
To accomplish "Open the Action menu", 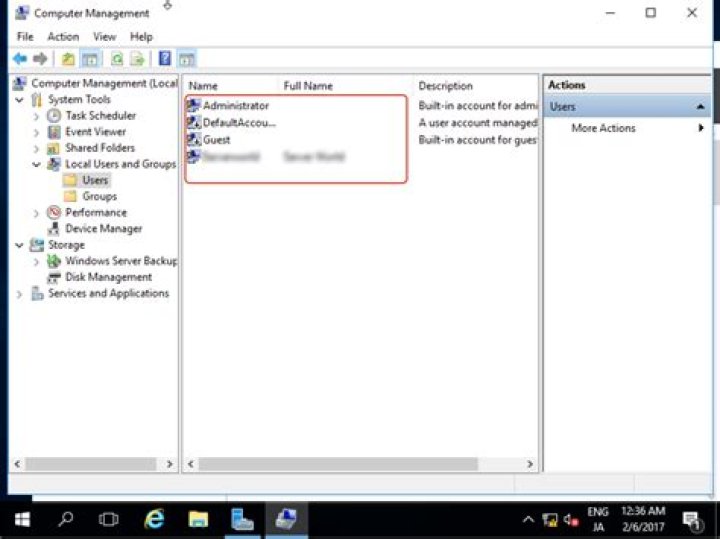I will point(63,37).
